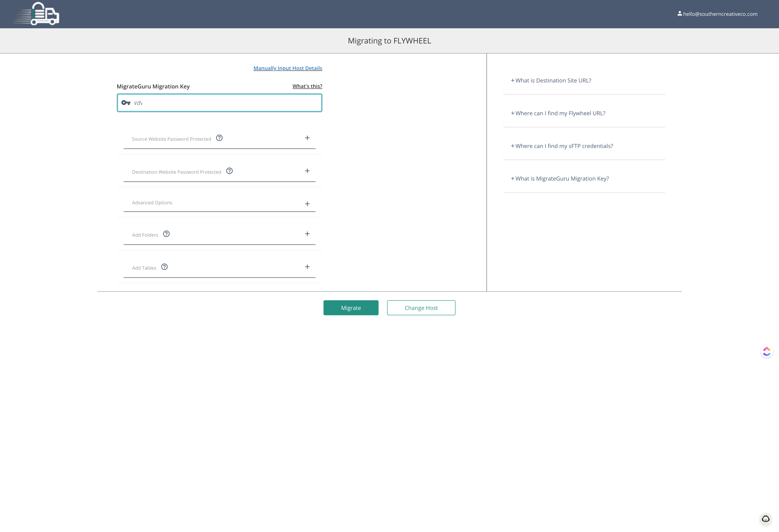
Task: Open Manually Input Host Details link
Action: [288, 68]
